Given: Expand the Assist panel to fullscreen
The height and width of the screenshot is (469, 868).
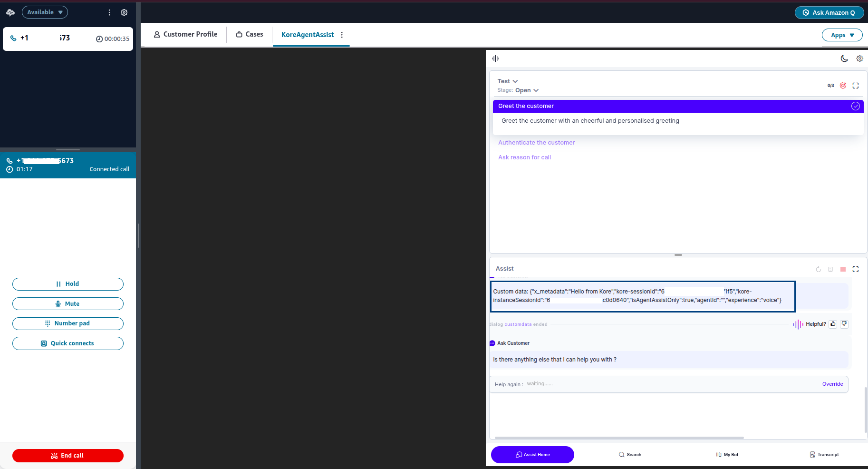Looking at the screenshot, I should (x=856, y=269).
